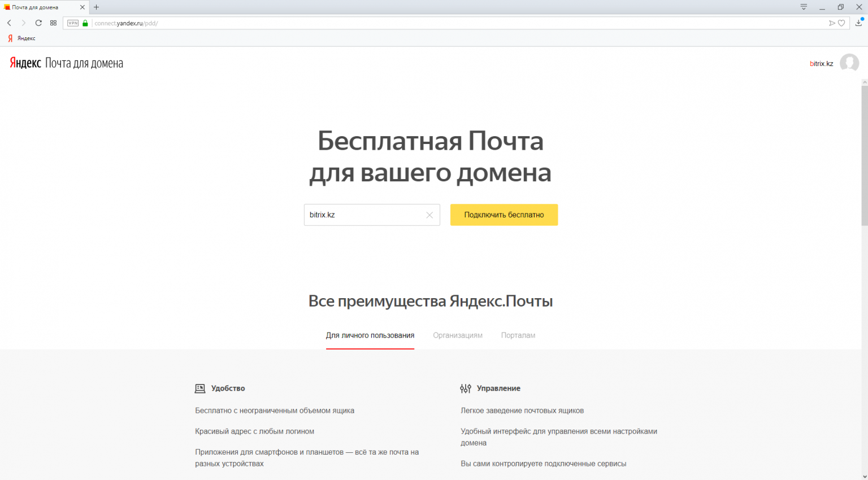The image size is (868, 480).
Task: Click 'Легкое заведение почтовых ящиков' text
Action: tap(522, 411)
